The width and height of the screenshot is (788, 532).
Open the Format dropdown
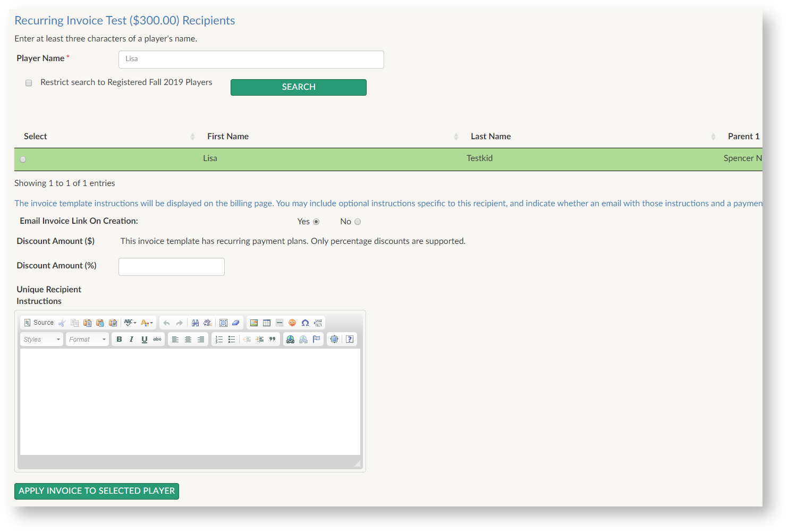tap(88, 339)
